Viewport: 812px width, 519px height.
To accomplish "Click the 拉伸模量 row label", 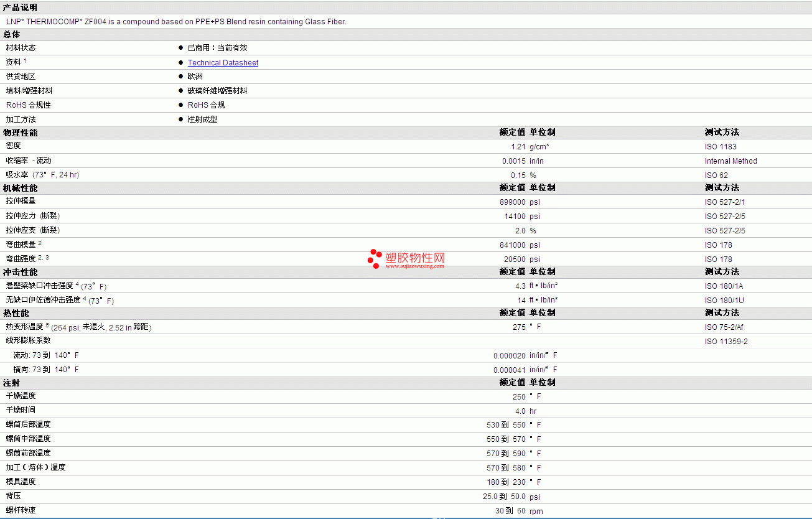I will click(x=21, y=201).
